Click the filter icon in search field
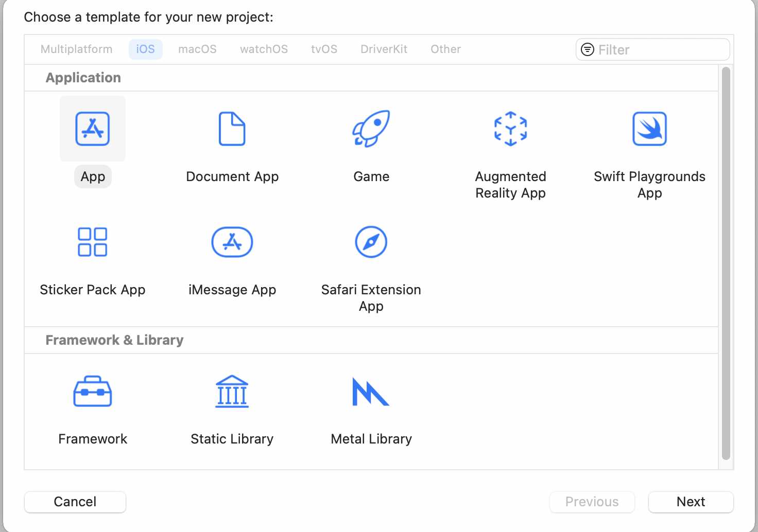758x532 pixels. tap(588, 49)
